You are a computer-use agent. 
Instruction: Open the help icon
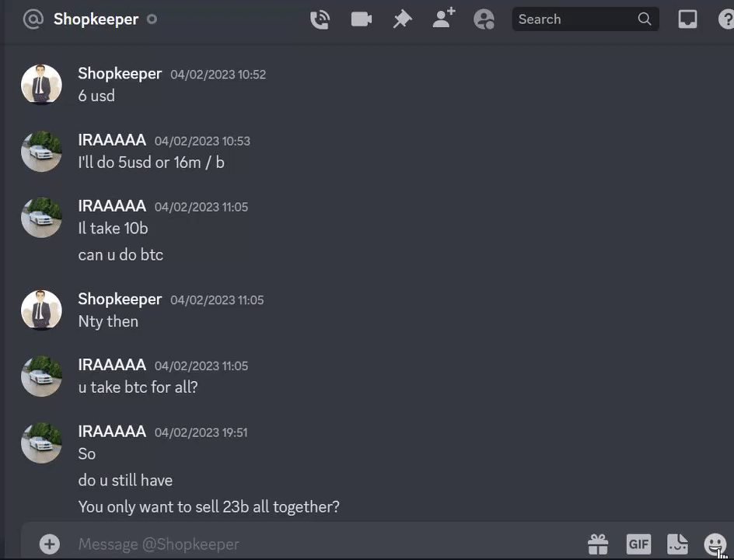(x=726, y=19)
